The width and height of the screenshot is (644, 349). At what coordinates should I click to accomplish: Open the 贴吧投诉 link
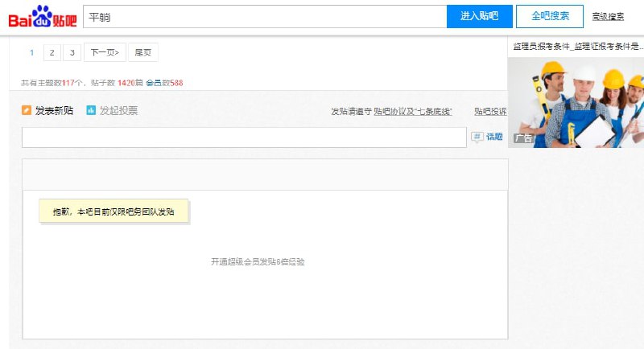490,112
